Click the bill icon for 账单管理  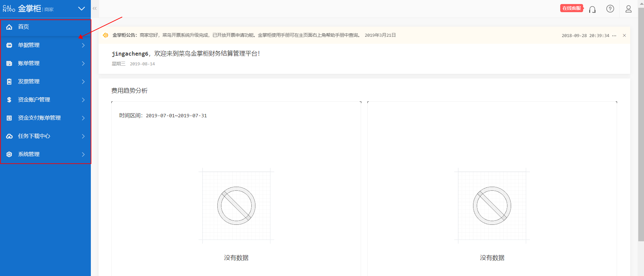9,63
